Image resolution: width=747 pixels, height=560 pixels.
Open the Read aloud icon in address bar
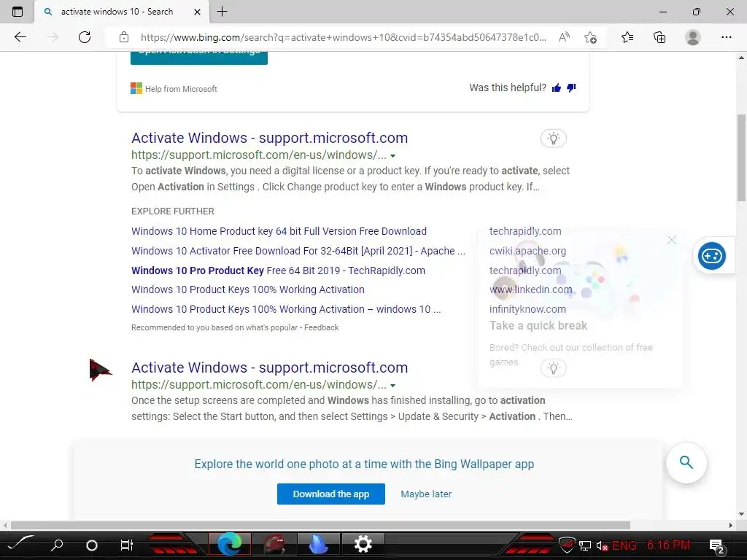(564, 37)
